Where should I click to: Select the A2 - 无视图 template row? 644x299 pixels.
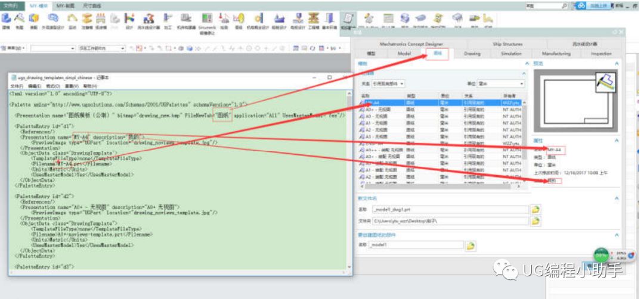point(440,130)
